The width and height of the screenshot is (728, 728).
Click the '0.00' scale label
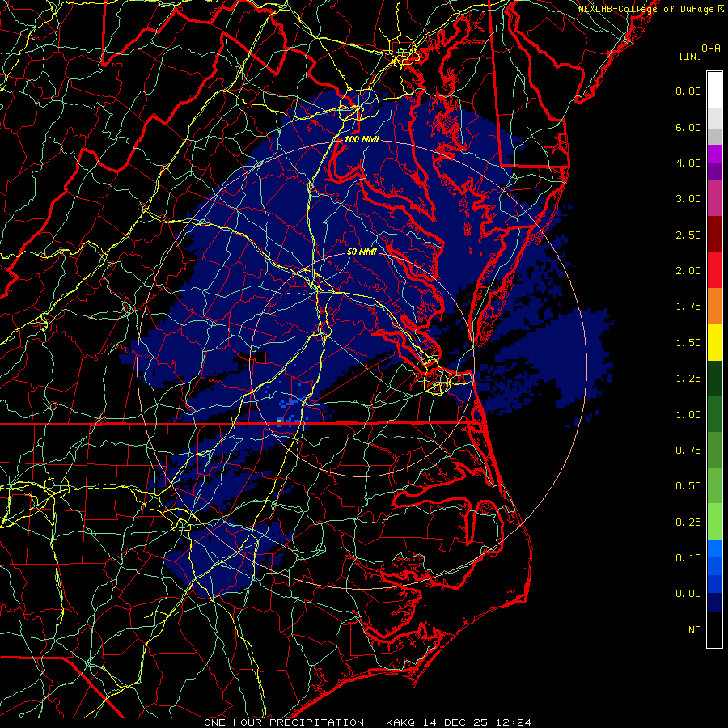pos(688,594)
